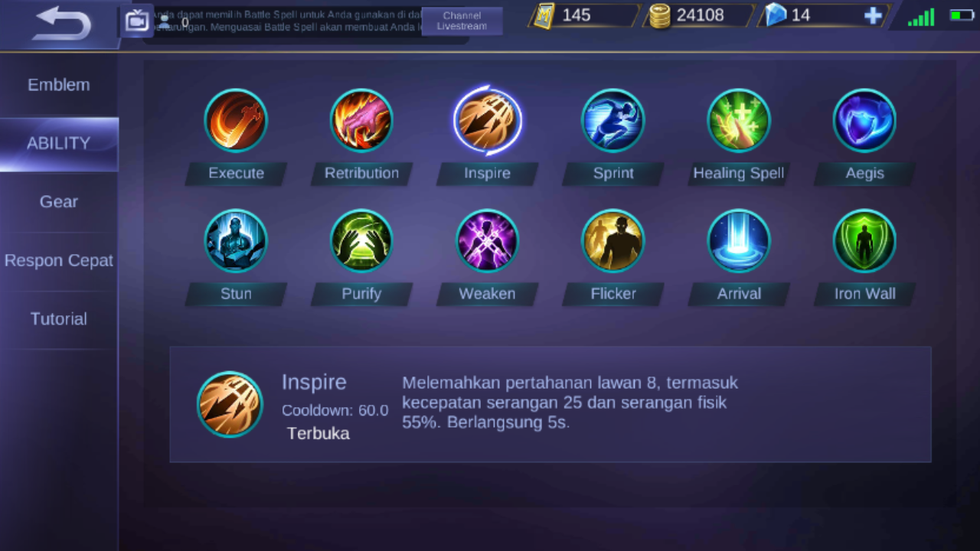
Task: Pick the Iron Wall spell icon
Action: point(864,241)
